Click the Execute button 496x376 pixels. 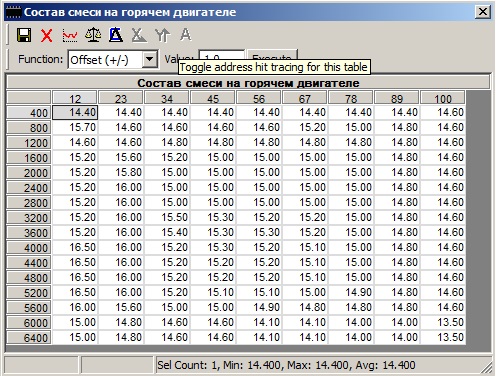point(272,56)
